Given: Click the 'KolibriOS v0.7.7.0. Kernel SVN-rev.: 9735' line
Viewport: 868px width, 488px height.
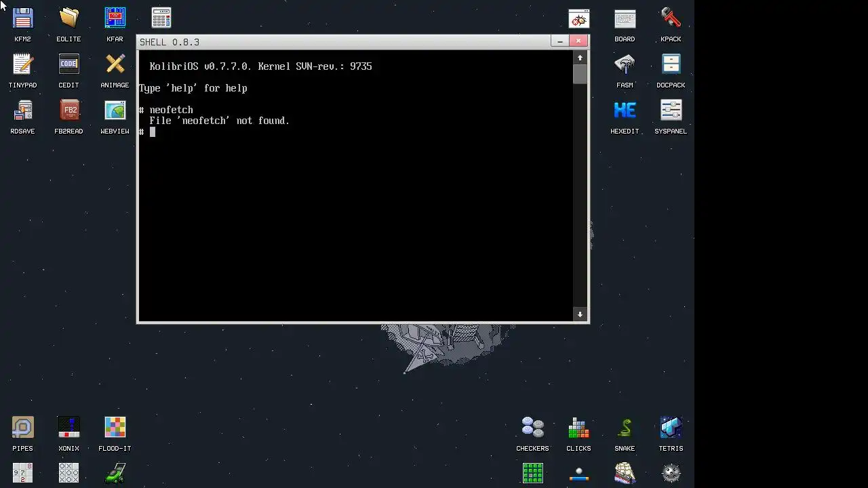Looking at the screenshot, I should click(x=260, y=66).
